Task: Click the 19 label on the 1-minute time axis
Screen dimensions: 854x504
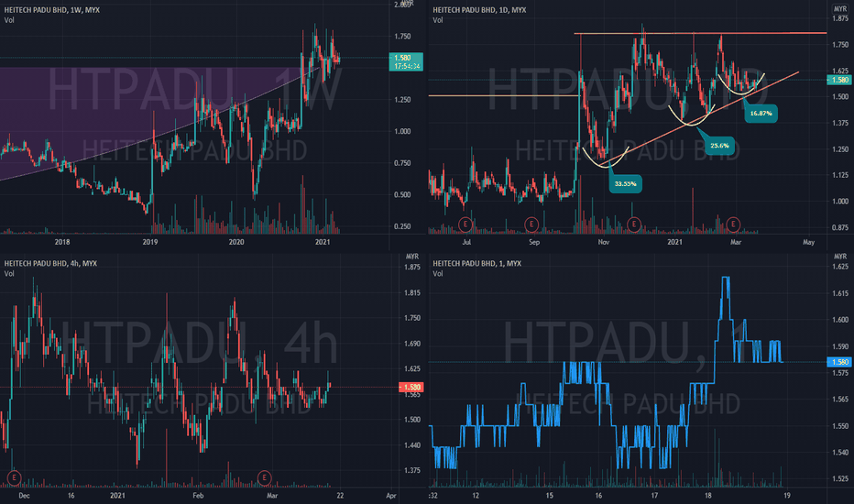Action: [786, 495]
